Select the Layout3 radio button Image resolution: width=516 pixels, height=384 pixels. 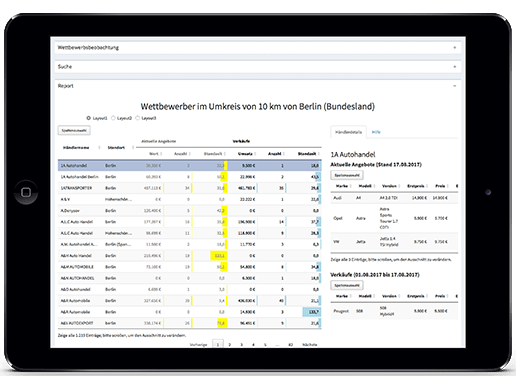[137, 118]
